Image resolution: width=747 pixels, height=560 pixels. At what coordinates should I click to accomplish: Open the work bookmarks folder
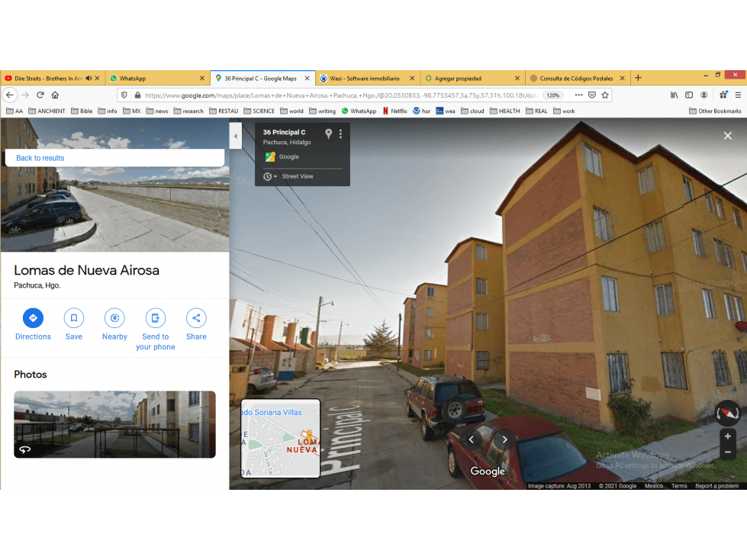pos(564,111)
